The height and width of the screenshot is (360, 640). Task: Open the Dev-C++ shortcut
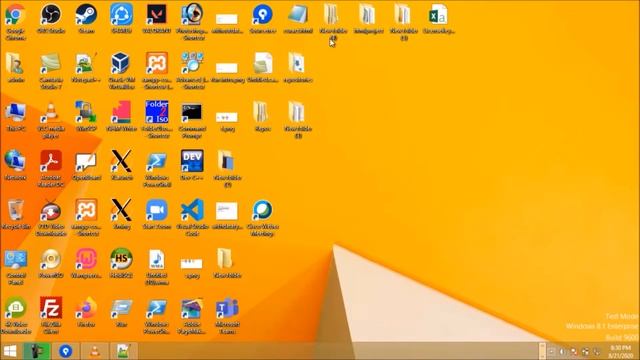coord(192,165)
